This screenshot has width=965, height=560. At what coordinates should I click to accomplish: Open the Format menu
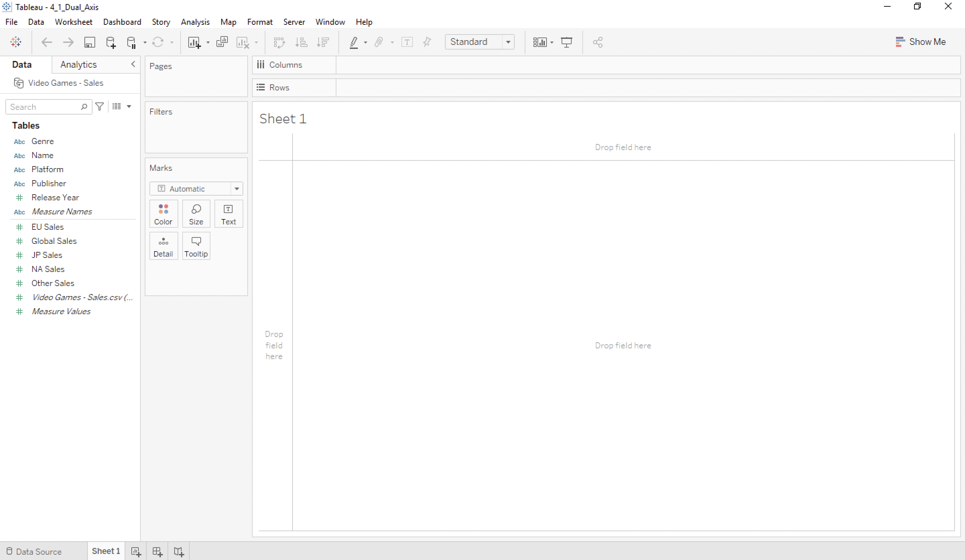click(x=260, y=22)
